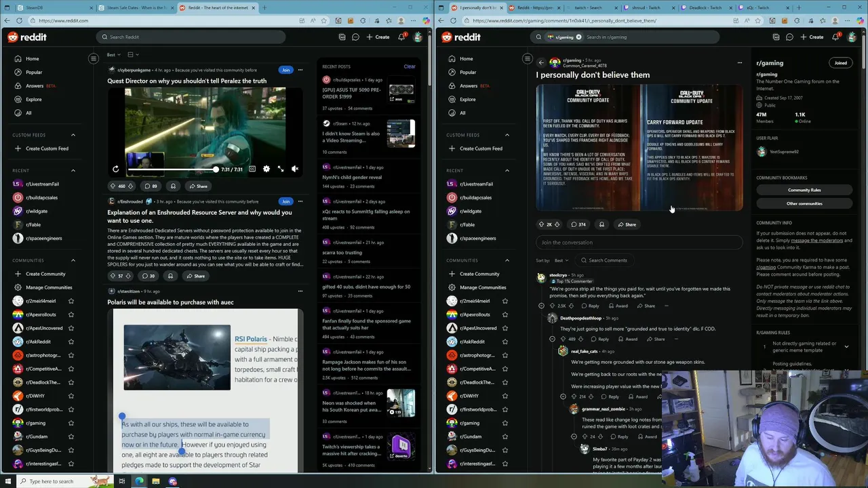Image resolution: width=868 pixels, height=488 pixels.
Task: Favorite r/Gundam star in left window
Action: tap(71, 436)
